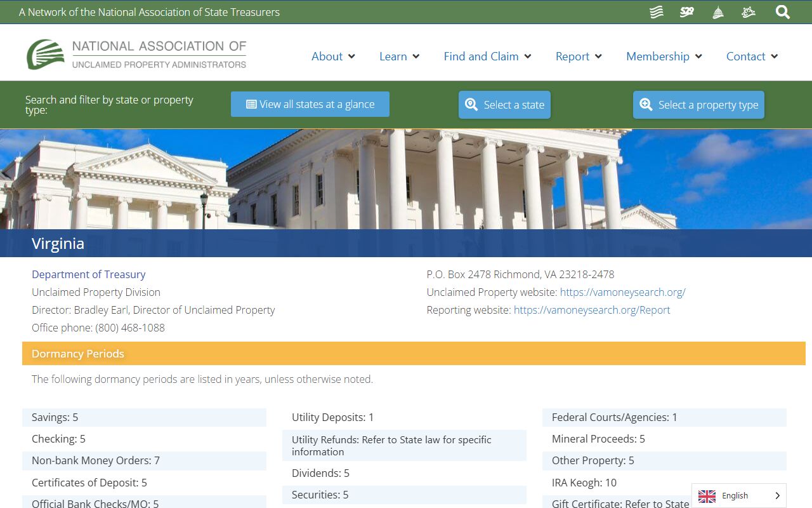
Task: Open site search magnifier icon
Action: coord(783,12)
